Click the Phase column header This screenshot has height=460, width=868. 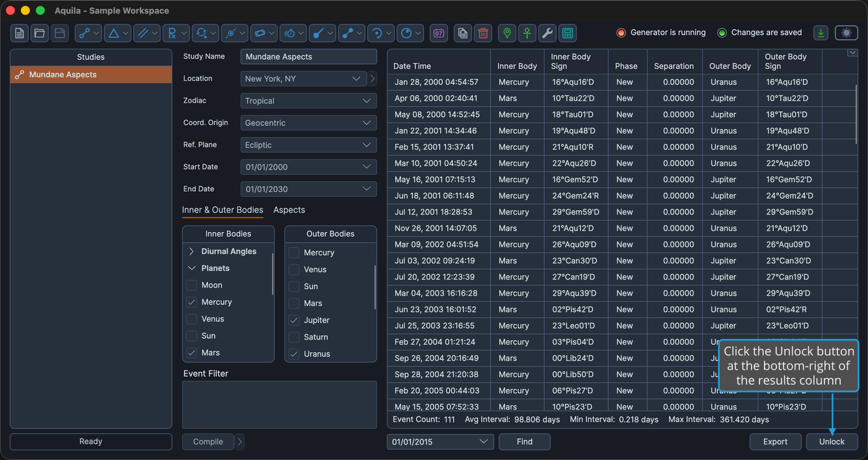tap(627, 62)
